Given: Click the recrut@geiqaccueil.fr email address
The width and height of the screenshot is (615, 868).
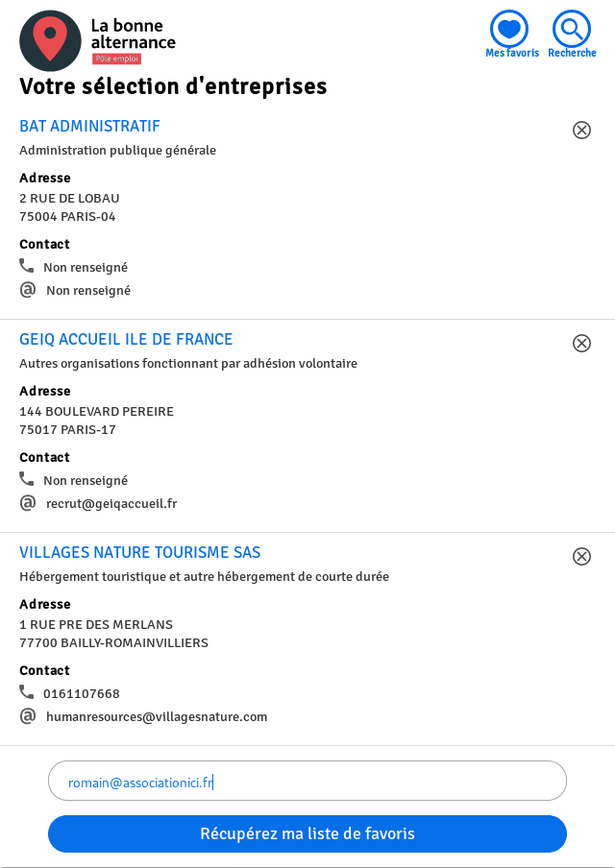Looking at the screenshot, I should [111, 503].
